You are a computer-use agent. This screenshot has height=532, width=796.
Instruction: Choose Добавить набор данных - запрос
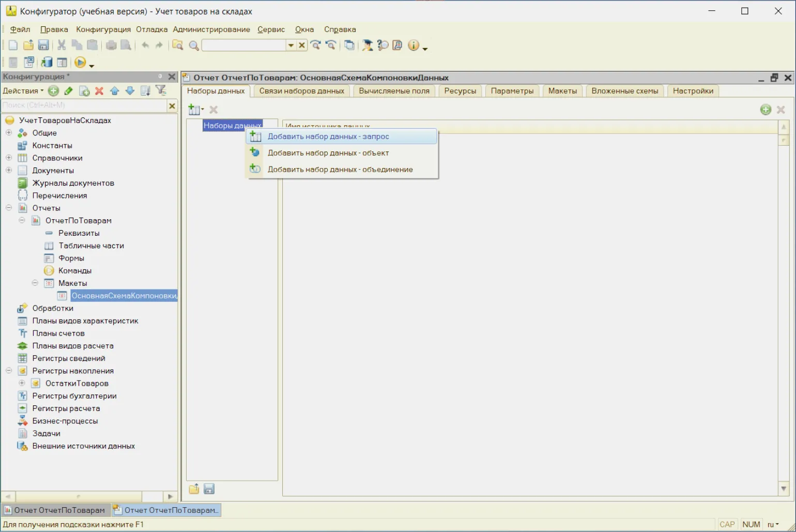[x=328, y=136]
